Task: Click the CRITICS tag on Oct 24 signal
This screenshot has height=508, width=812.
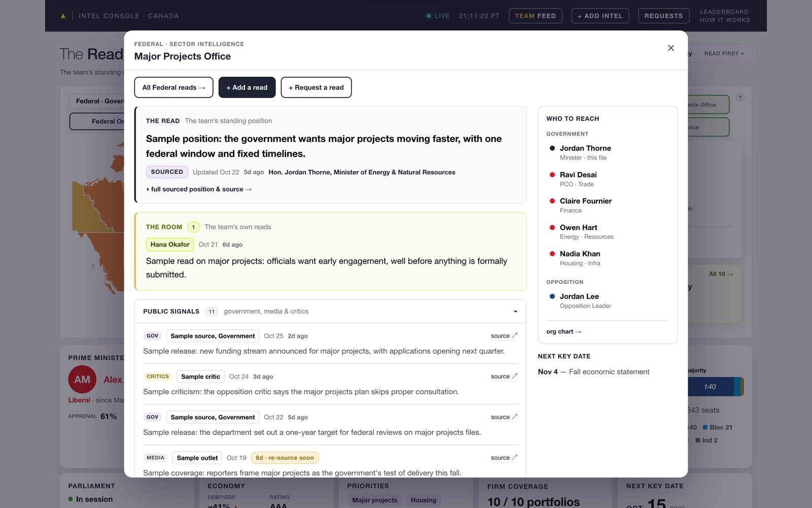Action: coord(157,376)
